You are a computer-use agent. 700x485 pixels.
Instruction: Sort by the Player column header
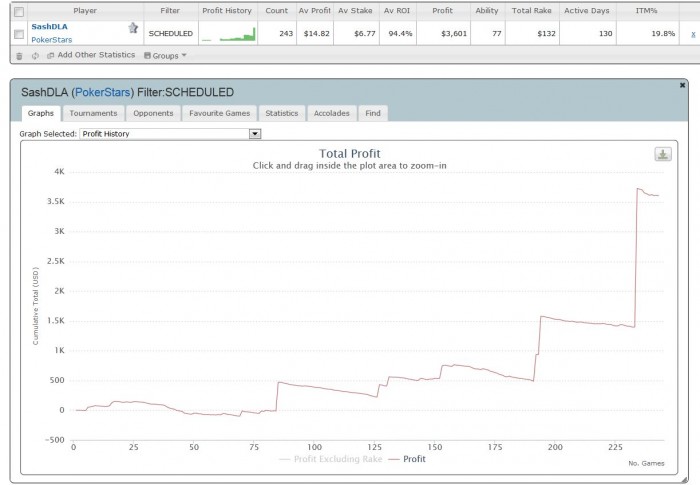(85, 11)
